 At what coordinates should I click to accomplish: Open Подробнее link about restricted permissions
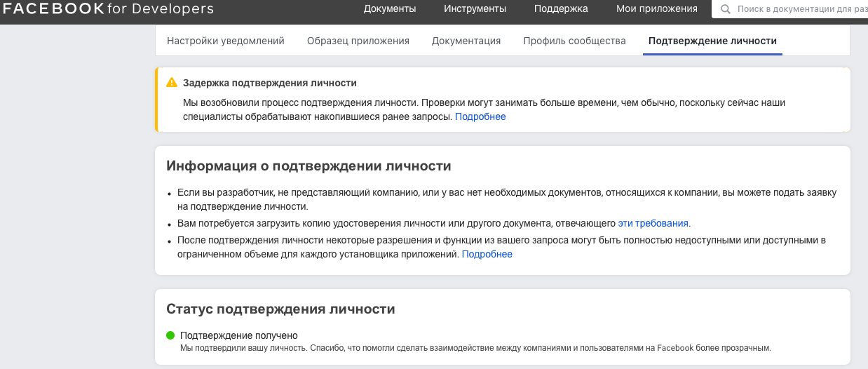487,254
